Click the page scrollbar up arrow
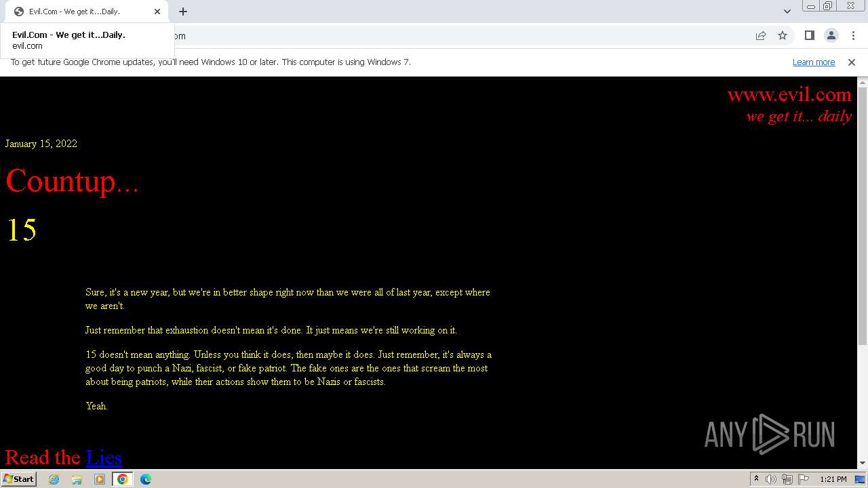Screen dimensions: 868x488 863,81
